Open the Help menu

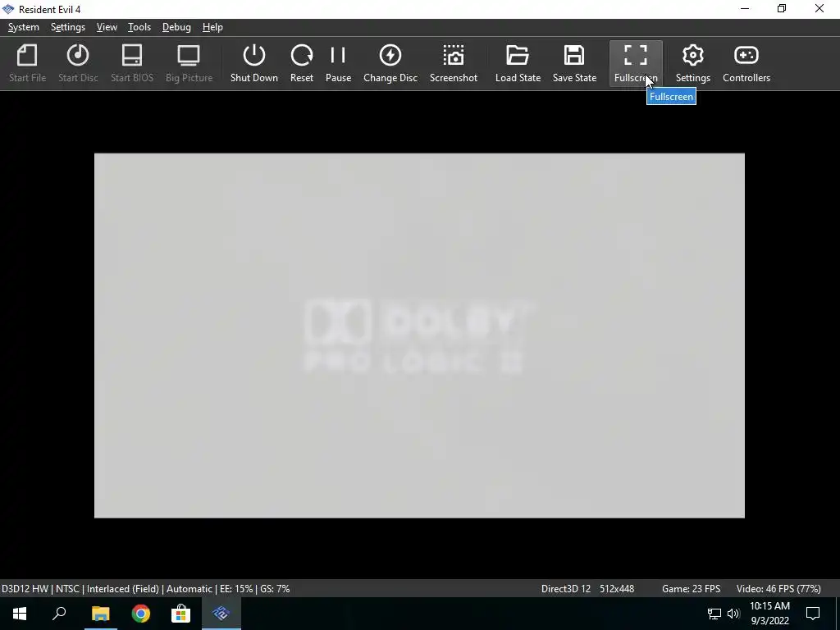click(x=212, y=27)
